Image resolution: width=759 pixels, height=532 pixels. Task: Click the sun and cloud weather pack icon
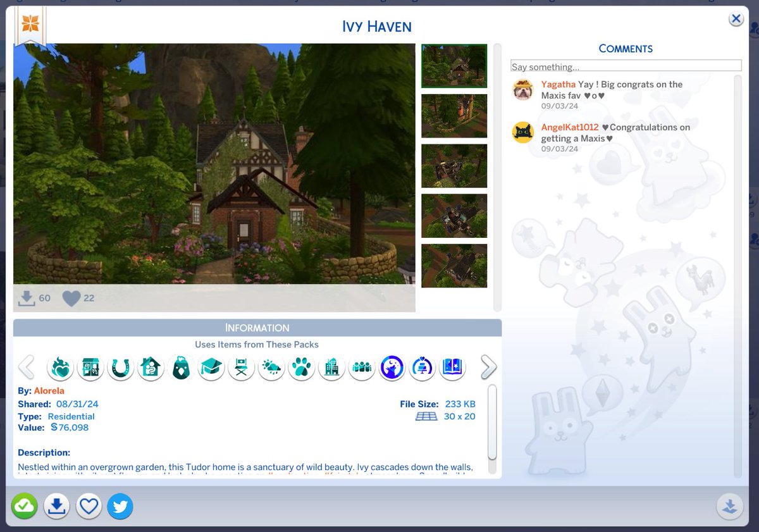(x=271, y=367)
